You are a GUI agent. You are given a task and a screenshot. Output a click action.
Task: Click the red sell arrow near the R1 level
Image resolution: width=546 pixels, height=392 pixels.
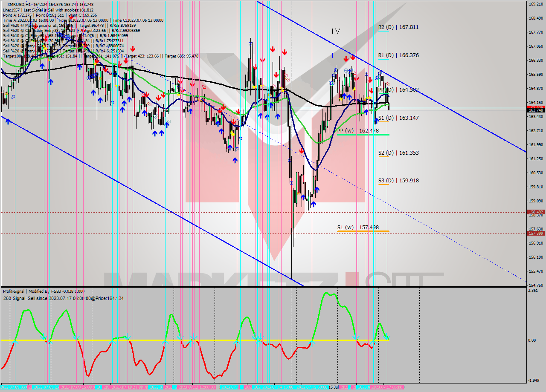pyautogui.click(x=352, y=57)
